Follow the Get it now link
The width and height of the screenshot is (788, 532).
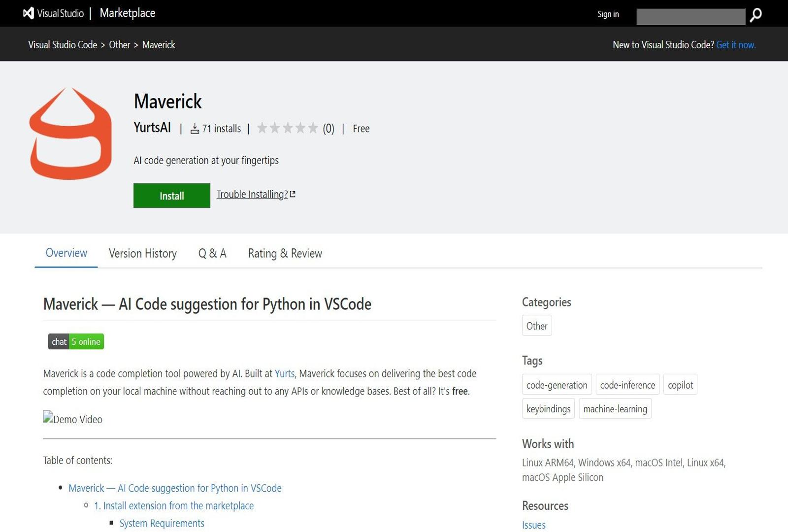[736, 44]
